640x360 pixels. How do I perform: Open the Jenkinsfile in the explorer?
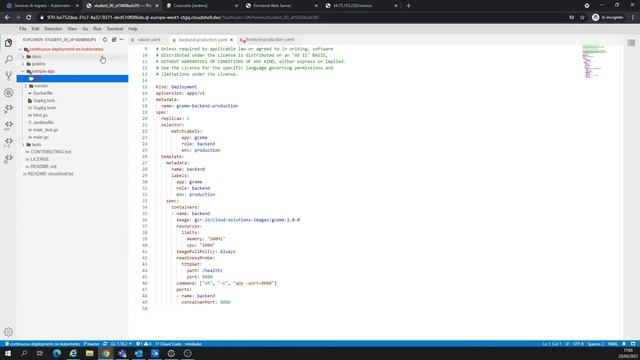(x=43, y=122)
